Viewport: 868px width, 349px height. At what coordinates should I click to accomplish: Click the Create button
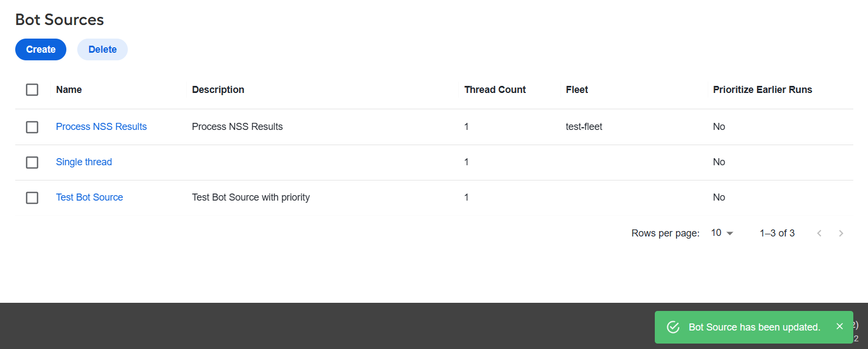[x=41, y=49]
